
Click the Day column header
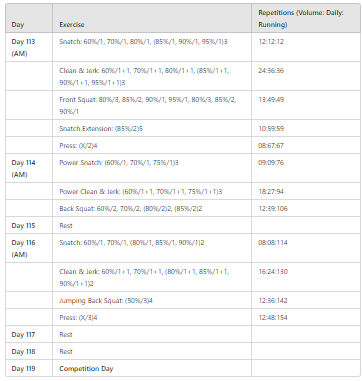[29, 18]
